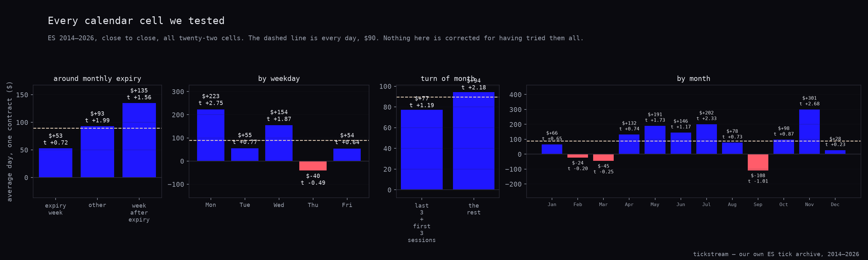The width and height of the screenshot is (868, 260).
Task: Click the '$+146' label above Jun bar
Action: [x=681, y=121]
